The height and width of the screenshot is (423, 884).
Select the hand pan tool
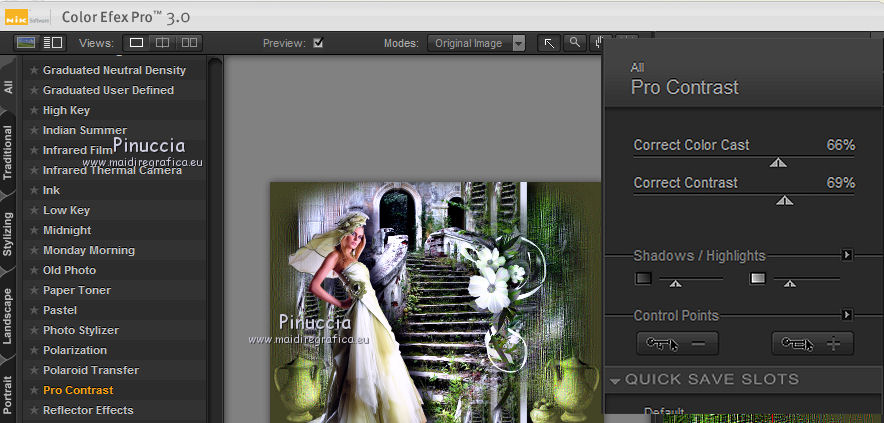pyautogui.click(x=597, y=43)
